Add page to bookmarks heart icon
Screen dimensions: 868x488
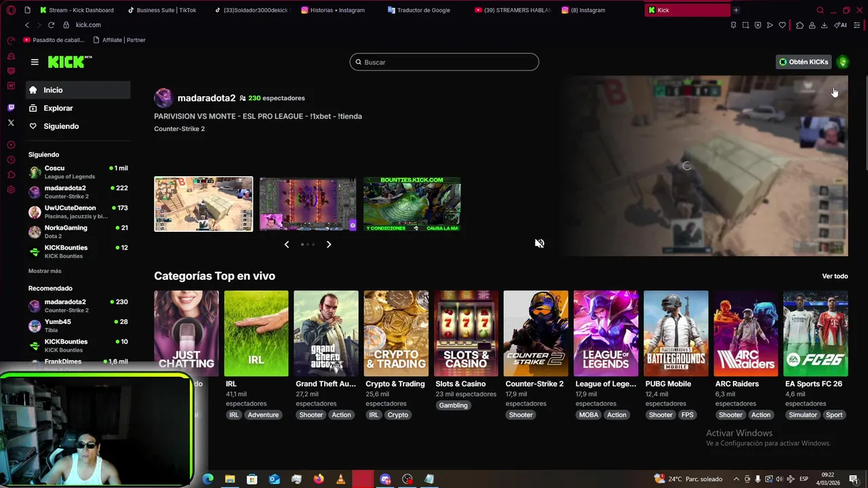point(782,25)
